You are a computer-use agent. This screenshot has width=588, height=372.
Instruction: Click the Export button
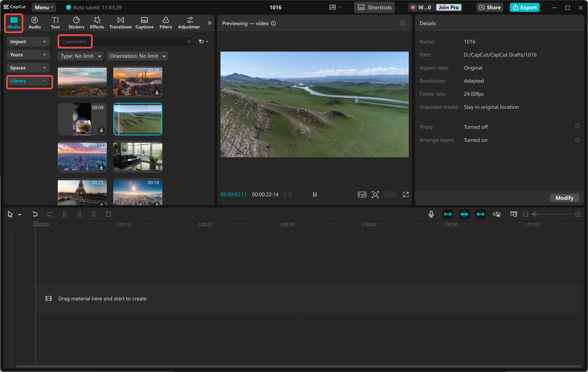click(524, 7)
